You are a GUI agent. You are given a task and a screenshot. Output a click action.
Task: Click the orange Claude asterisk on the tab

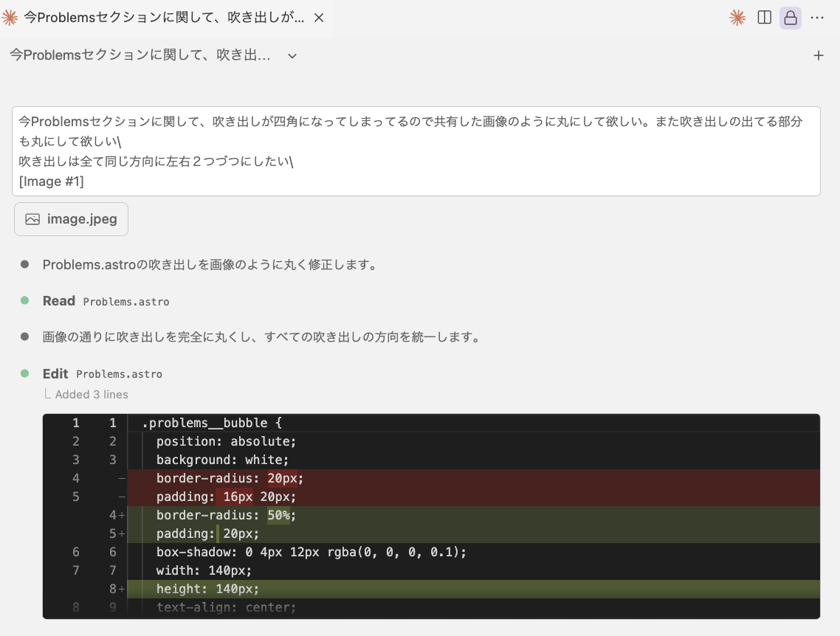(10, 16)
